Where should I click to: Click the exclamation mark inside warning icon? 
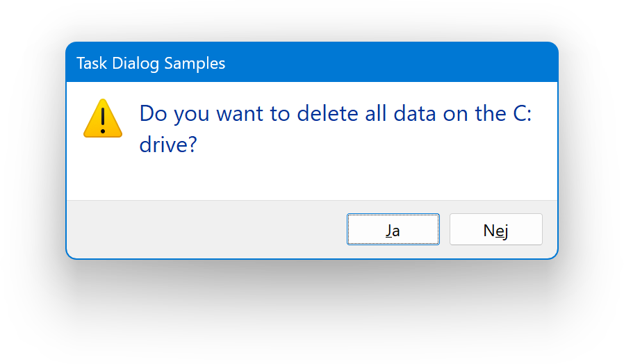103,117
